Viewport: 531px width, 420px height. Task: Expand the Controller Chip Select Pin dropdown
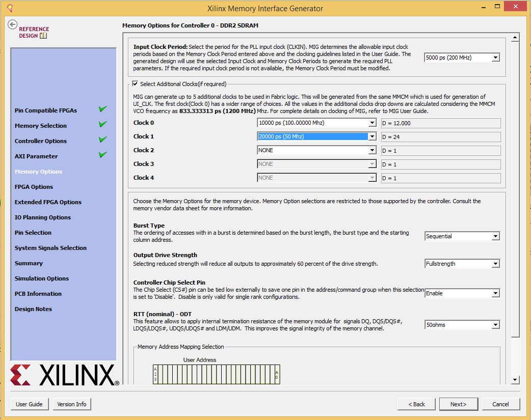pos(462,293)
